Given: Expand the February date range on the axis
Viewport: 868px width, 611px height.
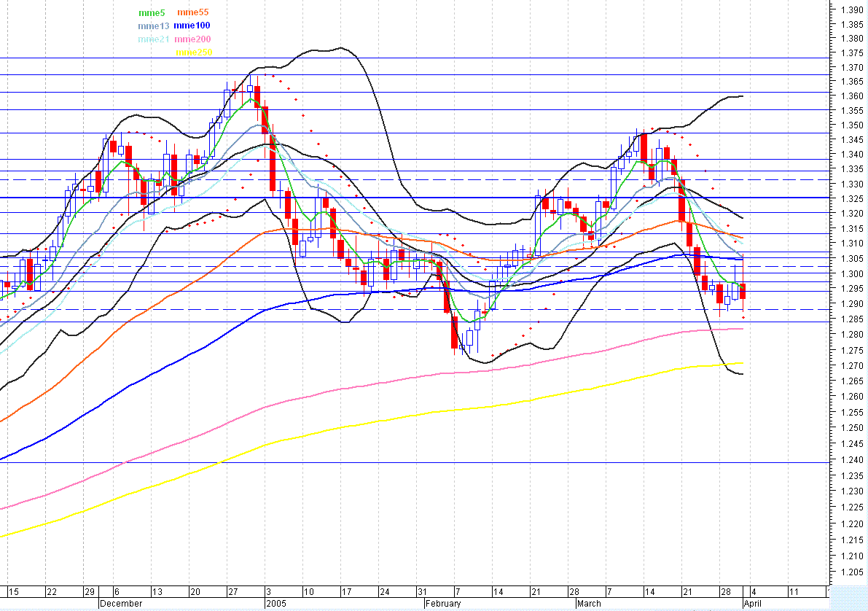Looking at the screenshot, I should click(442, 604).
